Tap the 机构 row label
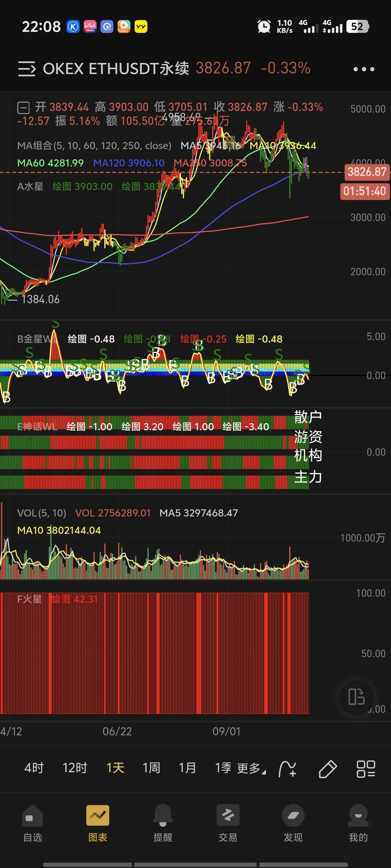Image resolution: width=391 pixels, height=868 pixels. [x=308, y=456]
